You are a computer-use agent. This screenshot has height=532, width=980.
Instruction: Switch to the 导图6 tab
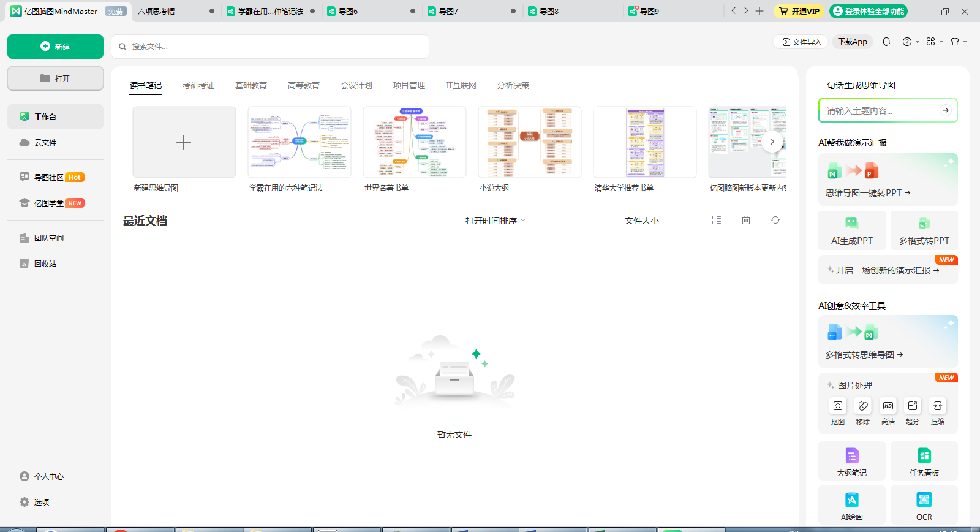click(x=371, y=11)
